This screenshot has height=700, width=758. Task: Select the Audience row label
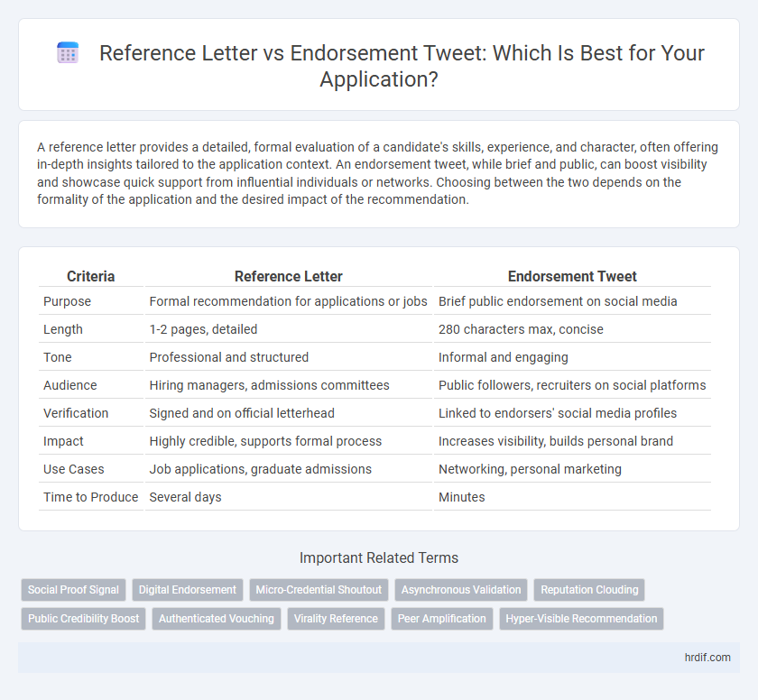pyautogui.click(x=70, y=385)
